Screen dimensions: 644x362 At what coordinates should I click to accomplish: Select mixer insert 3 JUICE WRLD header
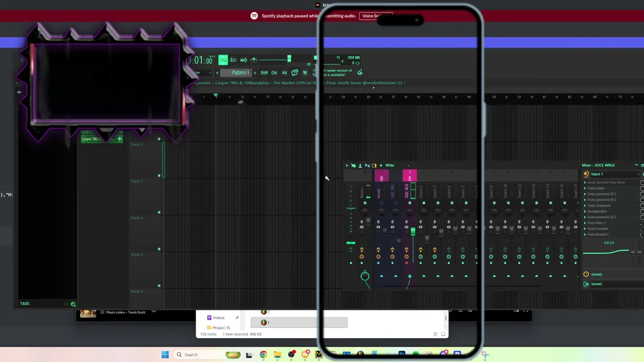click(x=410, y=175)
